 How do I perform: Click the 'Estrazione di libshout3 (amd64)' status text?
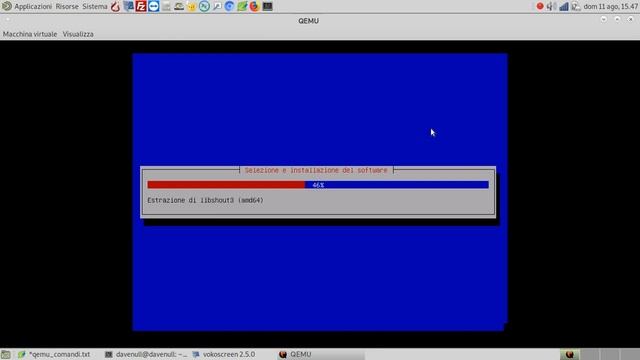205,200
